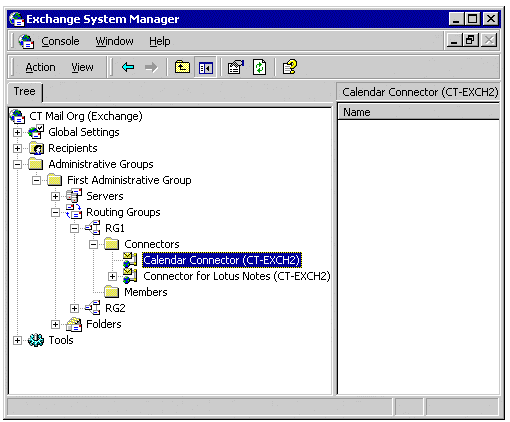Open Properties from the toolbar icon

[x=236, y=67]
